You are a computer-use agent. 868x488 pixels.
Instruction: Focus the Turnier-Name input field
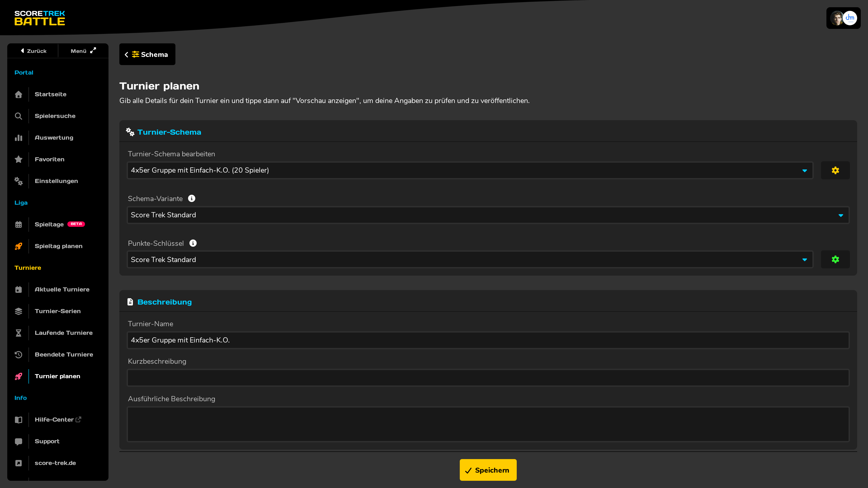click(488, 340)
